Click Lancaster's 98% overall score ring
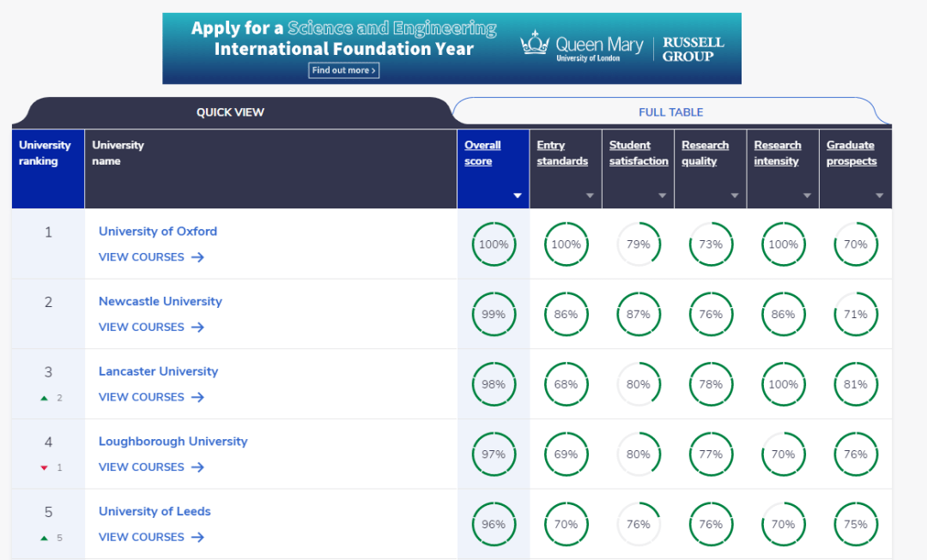 494,384
